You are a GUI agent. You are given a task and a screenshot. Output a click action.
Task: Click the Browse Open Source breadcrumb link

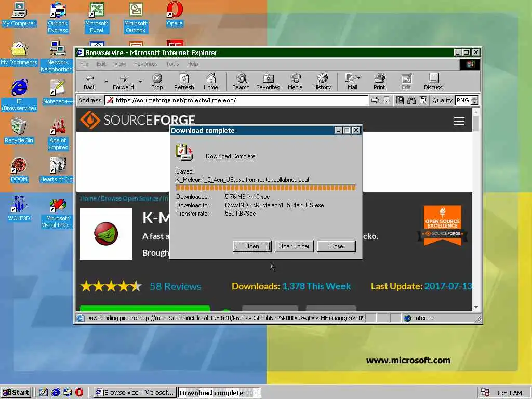(x=129, y=198)
